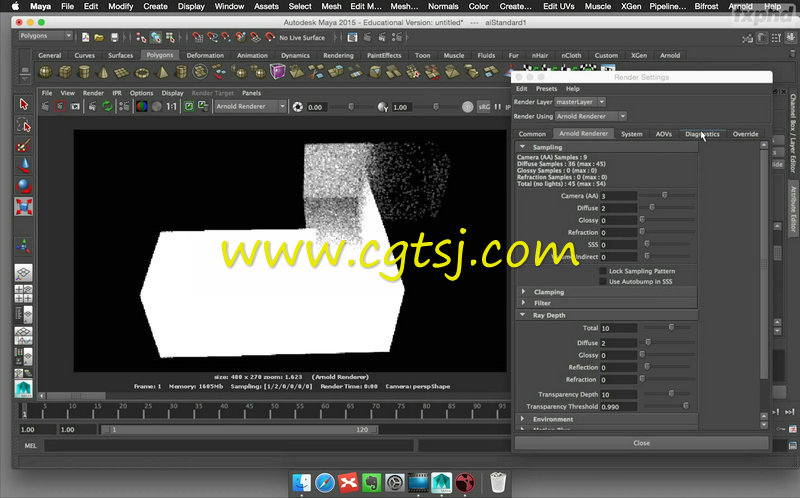The width and height of the screenshot is (800, 498).
Task: Open the Arnold Renderer dropdown in Render View
Action: tap(250, 106)
